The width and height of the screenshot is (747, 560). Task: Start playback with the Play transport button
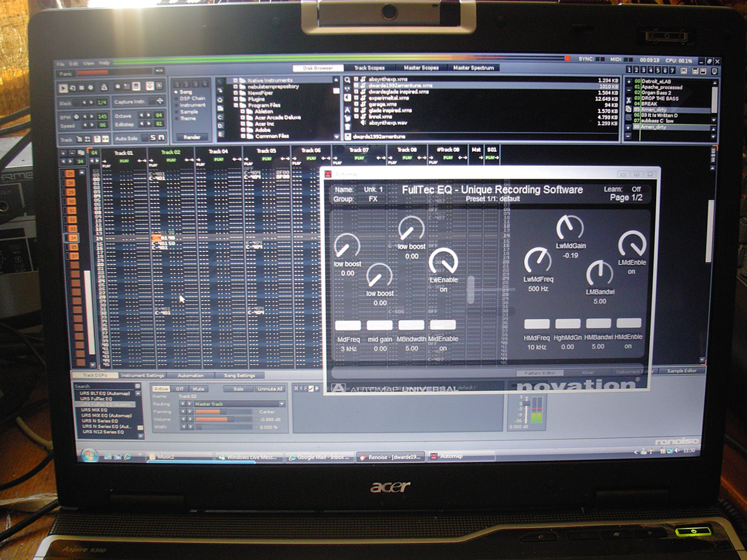pyautogui.click(x=63, y=88)
